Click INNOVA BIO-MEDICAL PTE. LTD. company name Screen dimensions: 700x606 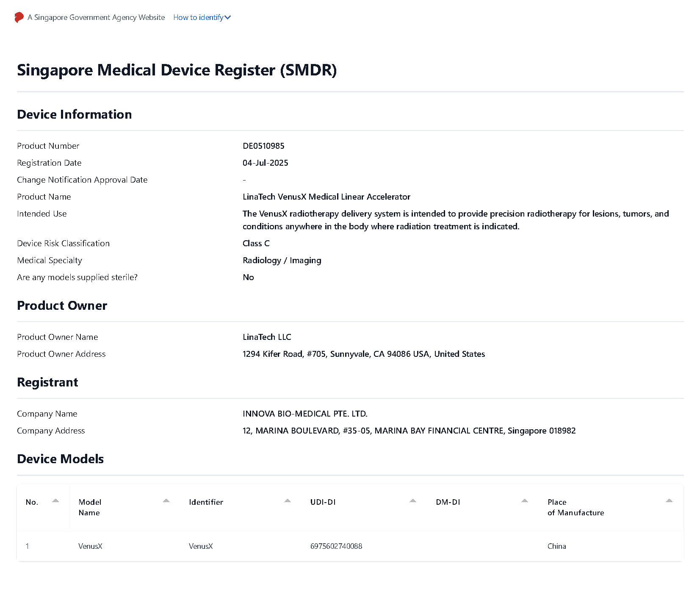305,414
